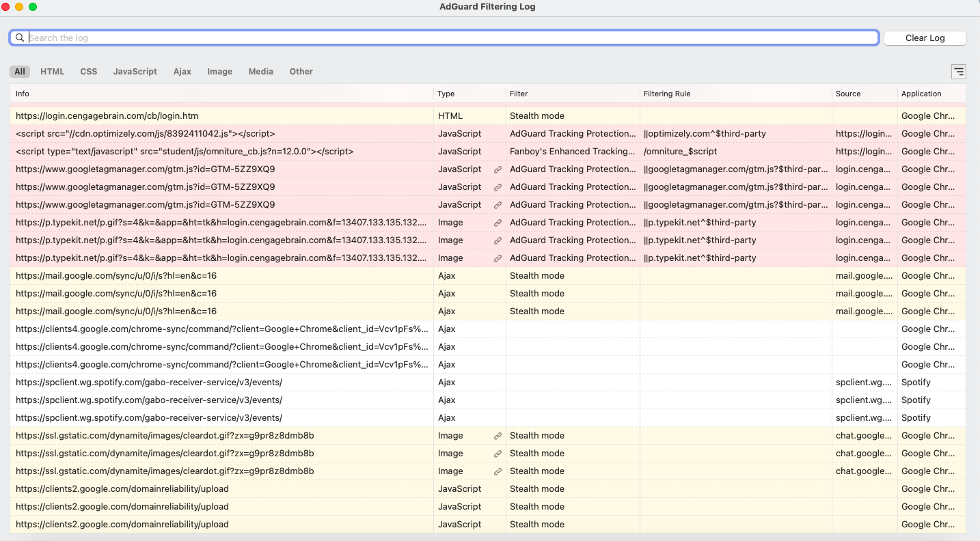Click the magnifier icon in the search bar
Image resolution: width=980 pixels, height=541 pixels.
pos(20,38)
